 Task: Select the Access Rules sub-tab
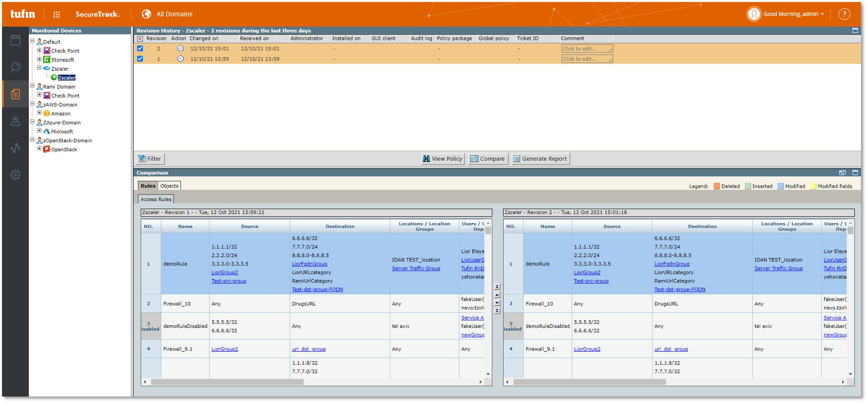pyautogui.click(x=156, y=200)
